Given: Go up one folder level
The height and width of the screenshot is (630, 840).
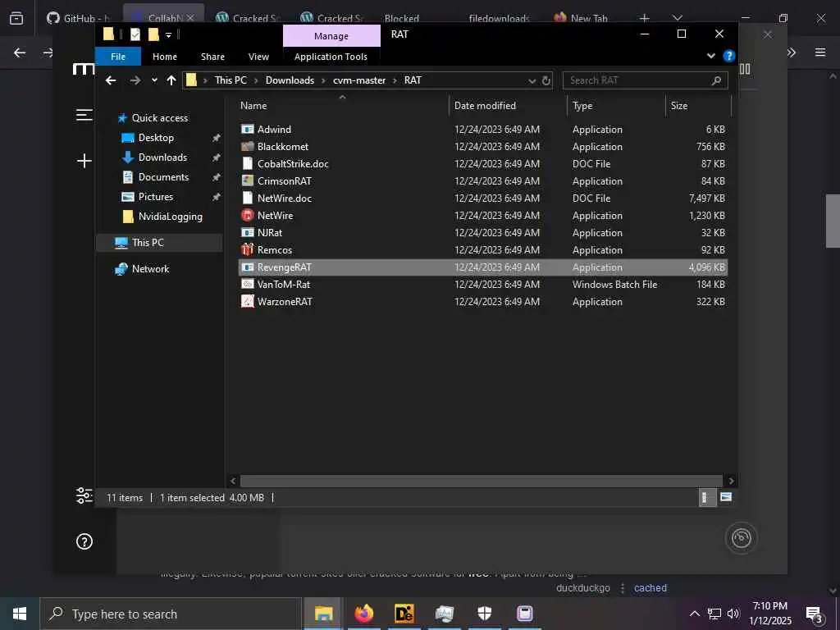Looking at the screenshot, I should coord(171,80).
